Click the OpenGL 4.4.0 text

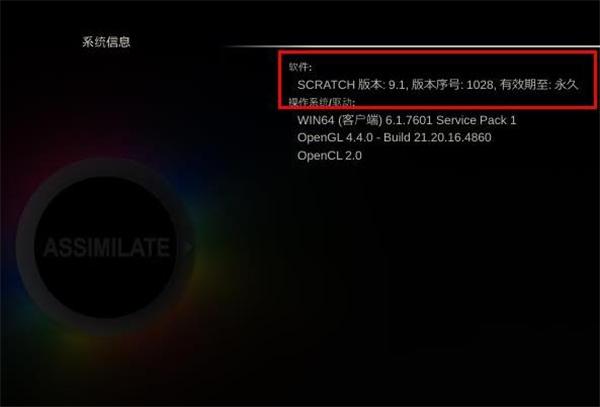pos(335,138)
